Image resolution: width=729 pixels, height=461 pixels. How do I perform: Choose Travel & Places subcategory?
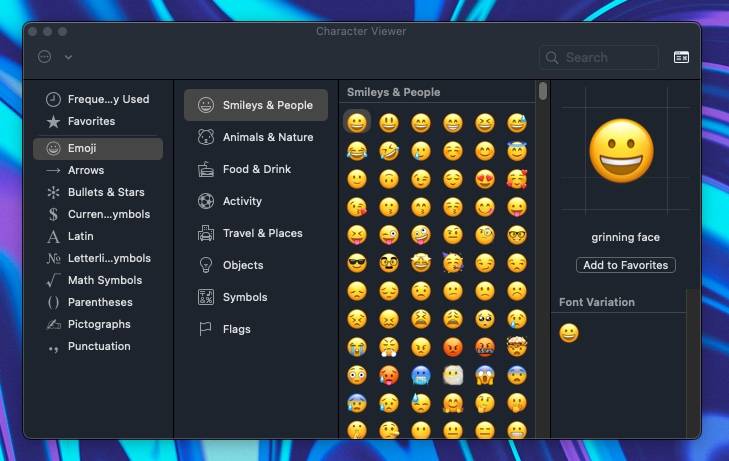click(256, 233)
